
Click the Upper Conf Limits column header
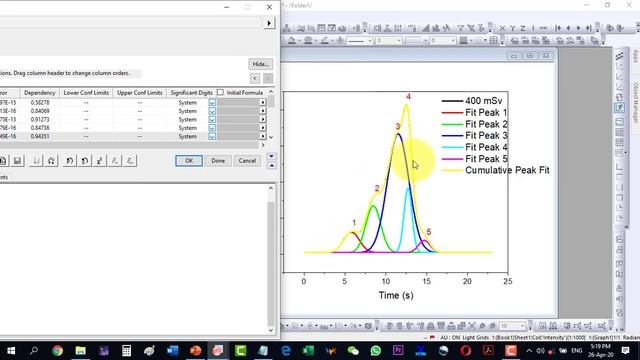140,93
